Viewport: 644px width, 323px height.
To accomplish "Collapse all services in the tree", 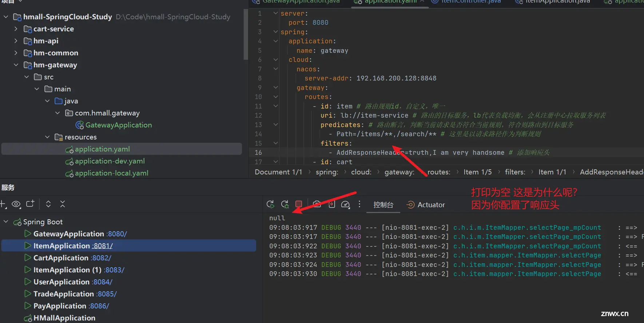I will [63, 204].
